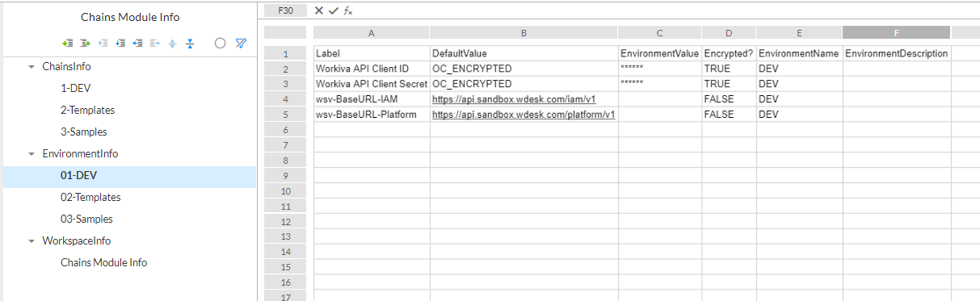The width and height of the screenshot is (980, 301).
Task: Click the EnvironmentValue header cell
Action: pyautogui.click(x=660, y=53)
